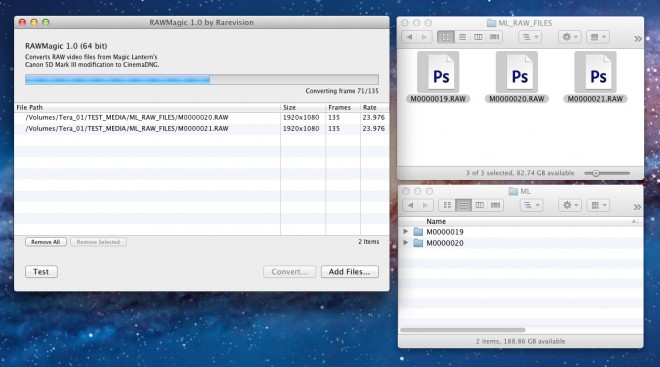
Task: Open Action gear menu in ML window
Action: point(570,205)
